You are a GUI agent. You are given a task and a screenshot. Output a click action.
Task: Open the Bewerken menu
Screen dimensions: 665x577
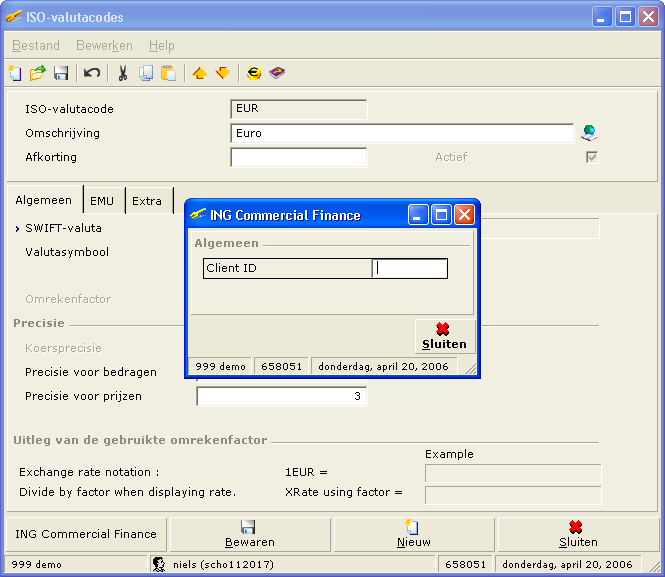pyautogui.click(x=104, y=45)
